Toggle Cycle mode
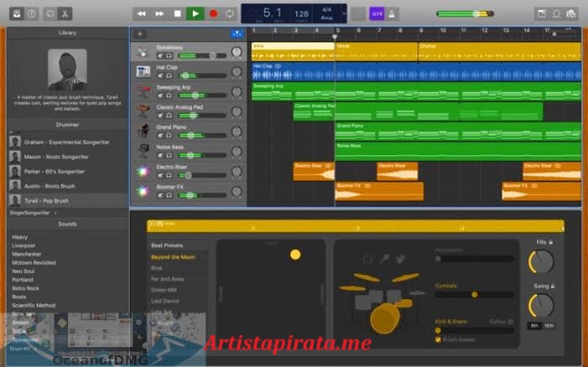Viewport: 588px width, 367px height. click(230, 14)
